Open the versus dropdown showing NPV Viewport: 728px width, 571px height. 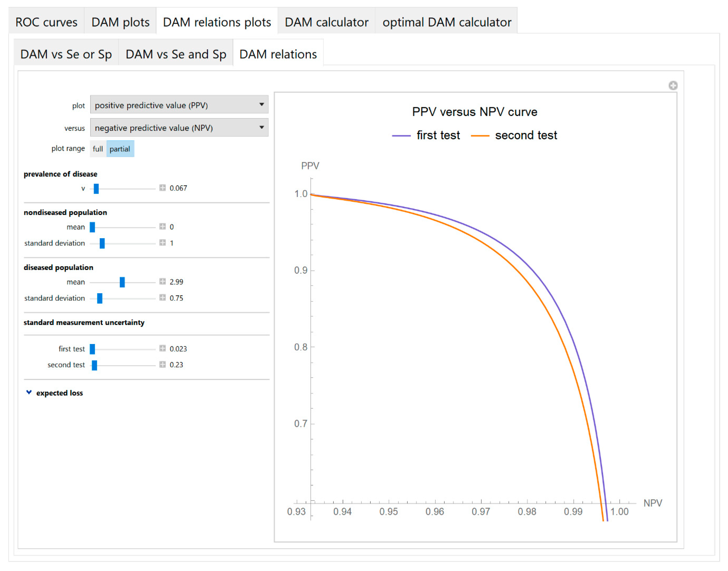179,128
